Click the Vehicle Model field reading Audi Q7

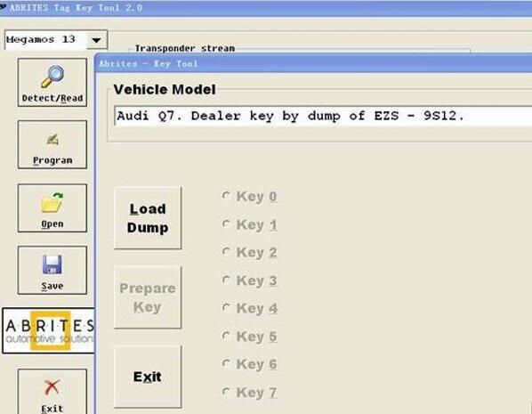tap(323, 116)
